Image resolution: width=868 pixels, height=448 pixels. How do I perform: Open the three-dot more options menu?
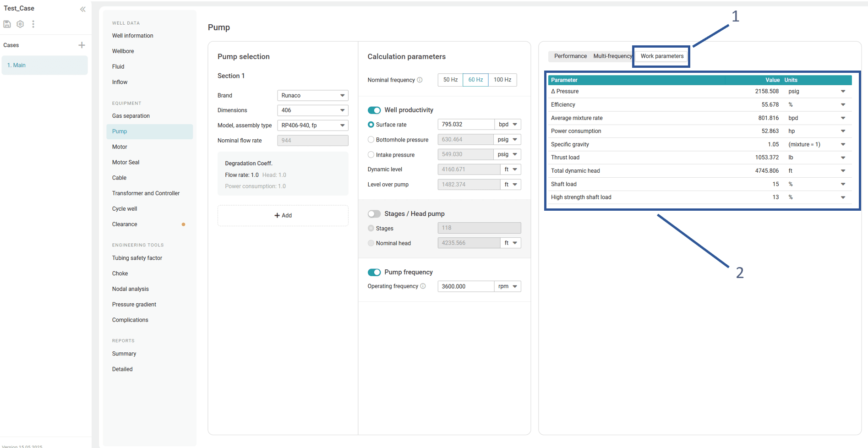(33, 24)
